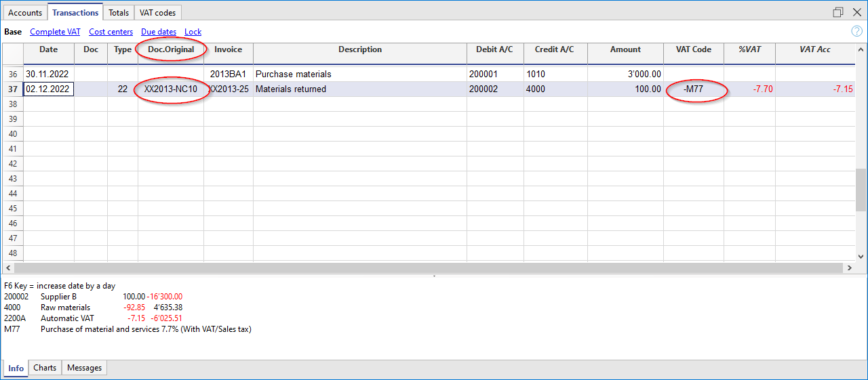Viewport: 868px width, 380px height.
Task: Open the Messages tab
Action: click(84, 368)
